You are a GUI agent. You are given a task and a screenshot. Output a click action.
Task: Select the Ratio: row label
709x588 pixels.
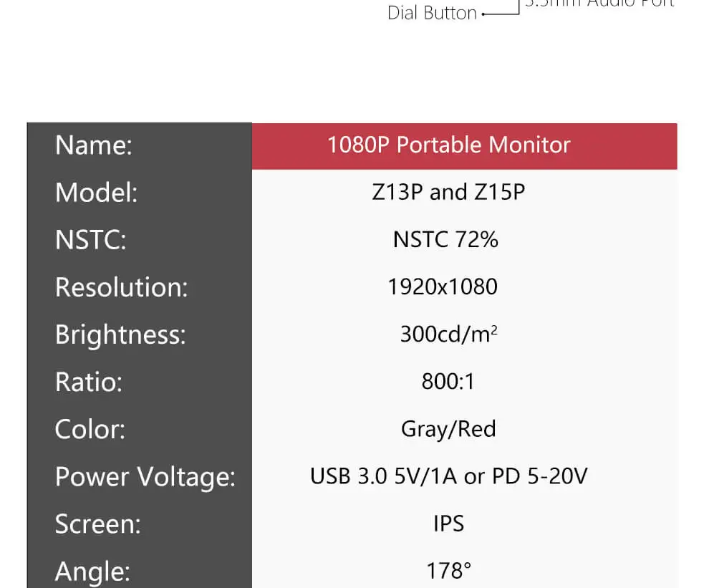pos(89,382)
